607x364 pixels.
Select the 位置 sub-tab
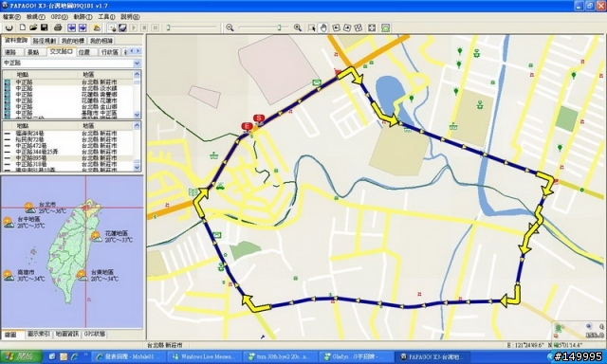pyautogui.click(x=84, y=52)
